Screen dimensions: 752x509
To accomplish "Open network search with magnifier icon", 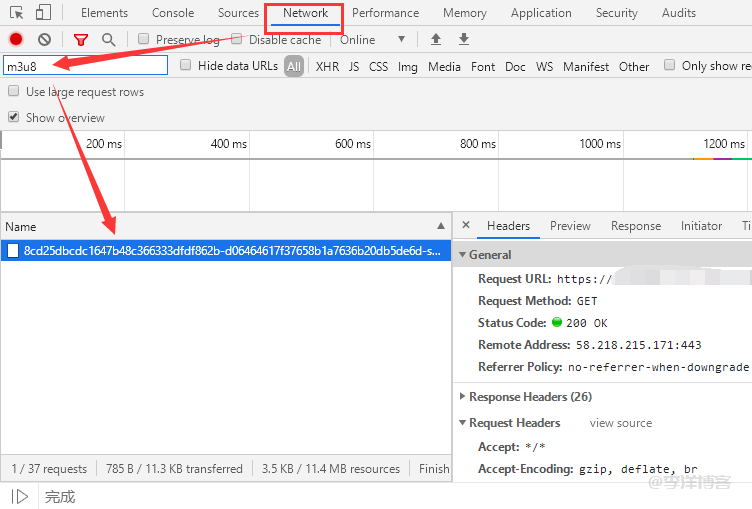I will (x=108, y=39).
